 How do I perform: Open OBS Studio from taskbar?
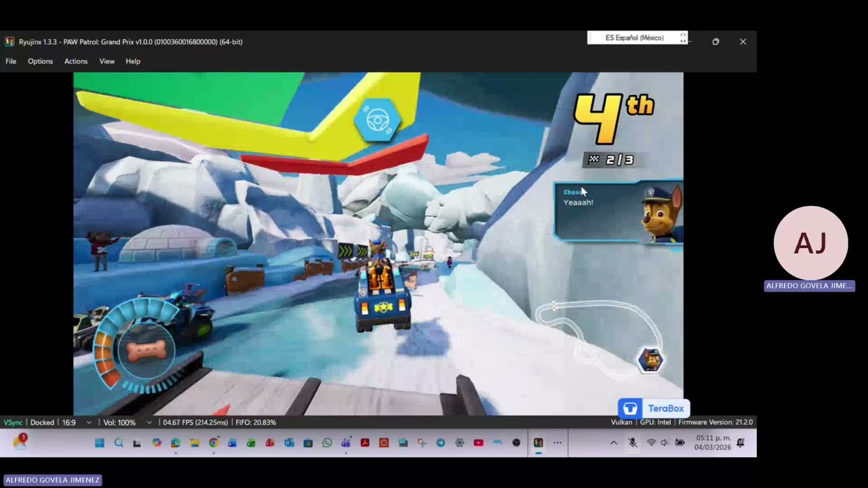click(516, 443)
